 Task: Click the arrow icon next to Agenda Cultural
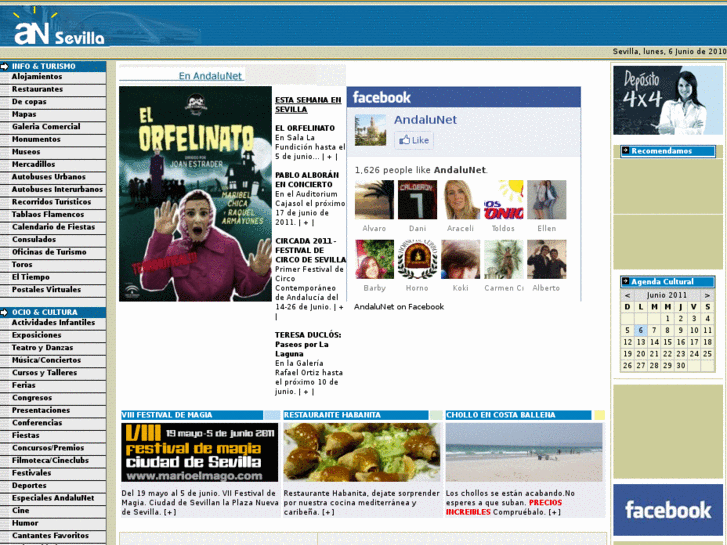click(625, 281)
